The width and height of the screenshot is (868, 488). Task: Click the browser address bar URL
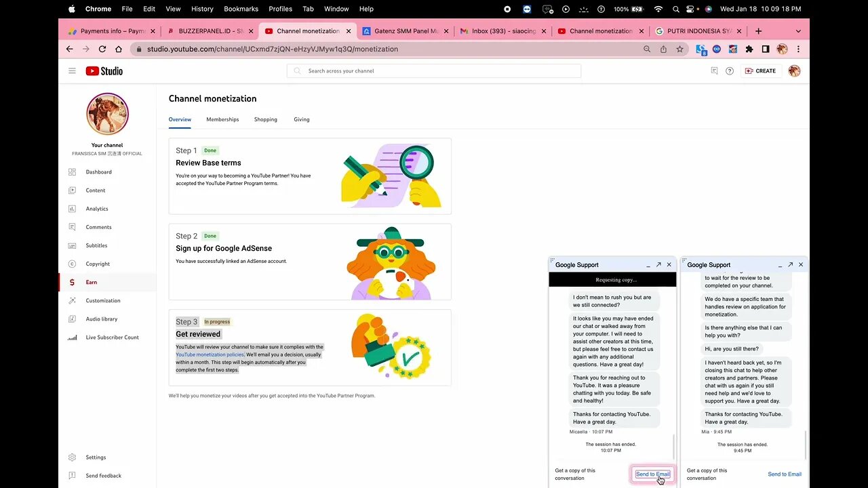[273, 49]
